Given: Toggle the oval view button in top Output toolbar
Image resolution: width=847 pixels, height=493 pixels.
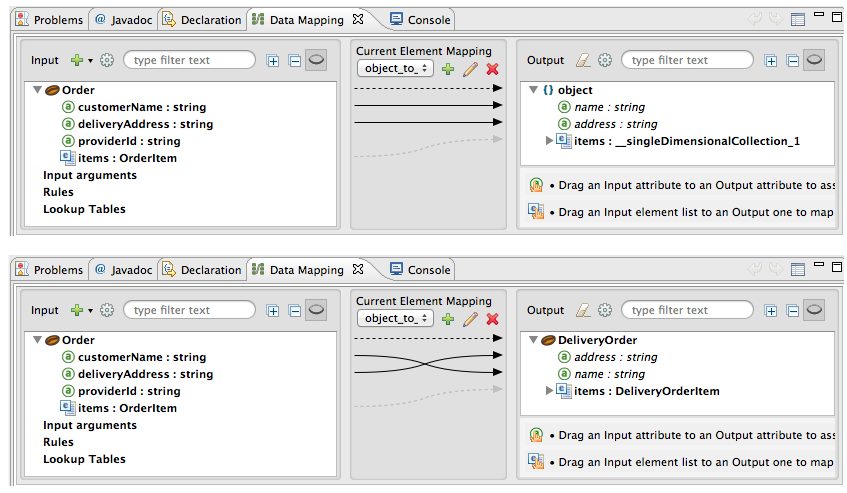Looking at the screenshot, I should pos(814,60).
